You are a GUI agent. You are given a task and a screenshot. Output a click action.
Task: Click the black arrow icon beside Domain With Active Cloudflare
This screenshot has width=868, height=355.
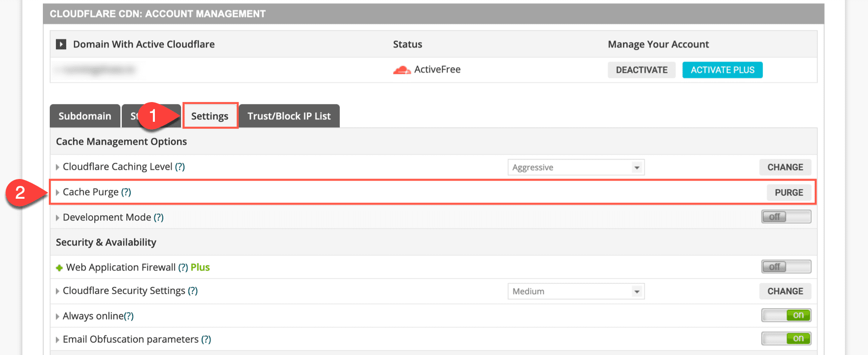(x=60, y=44)
